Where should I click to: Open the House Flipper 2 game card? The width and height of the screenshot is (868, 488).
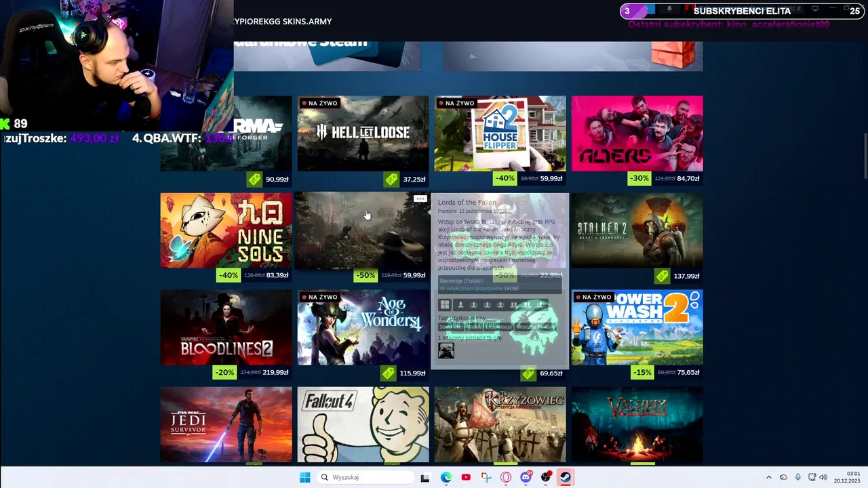pos(500,133)
